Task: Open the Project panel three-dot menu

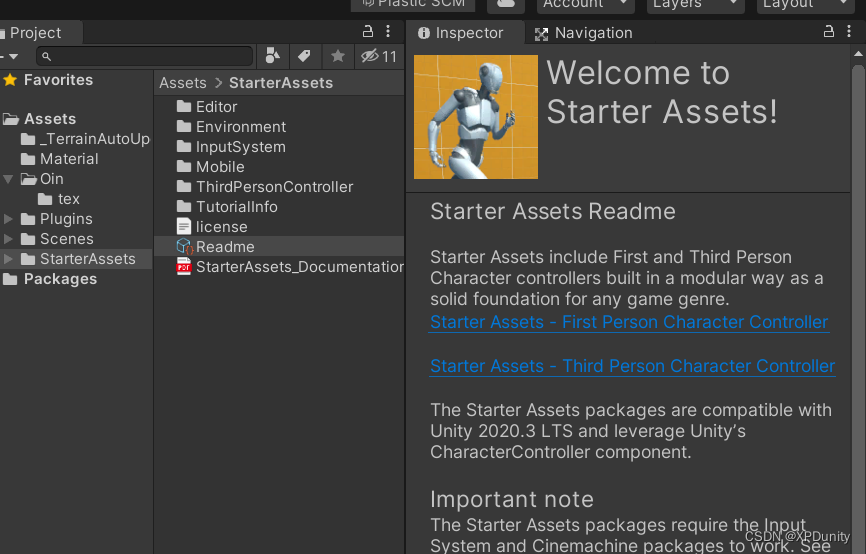Action: 388,31
